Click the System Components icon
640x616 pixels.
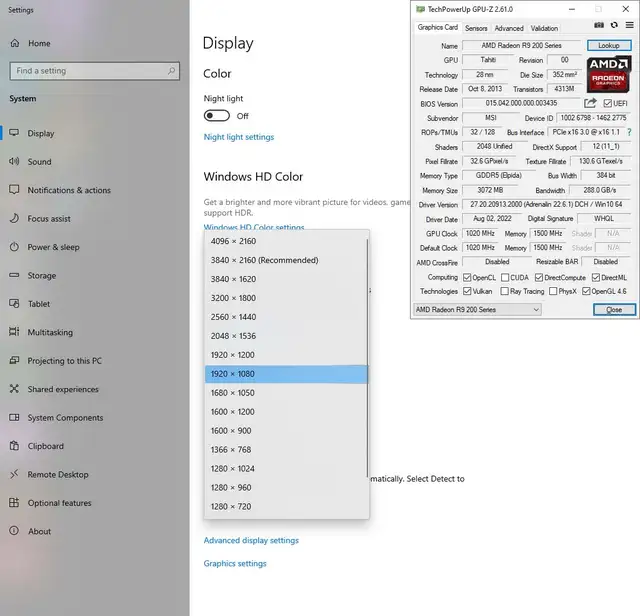click(14, 417)
